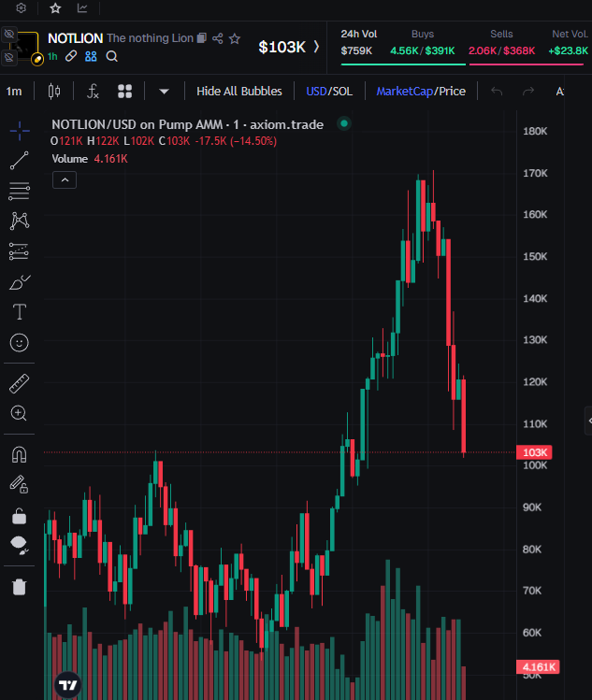Click the 103K current price label
Viewport: 592px width, 700px height.
(x=534, y=452)
